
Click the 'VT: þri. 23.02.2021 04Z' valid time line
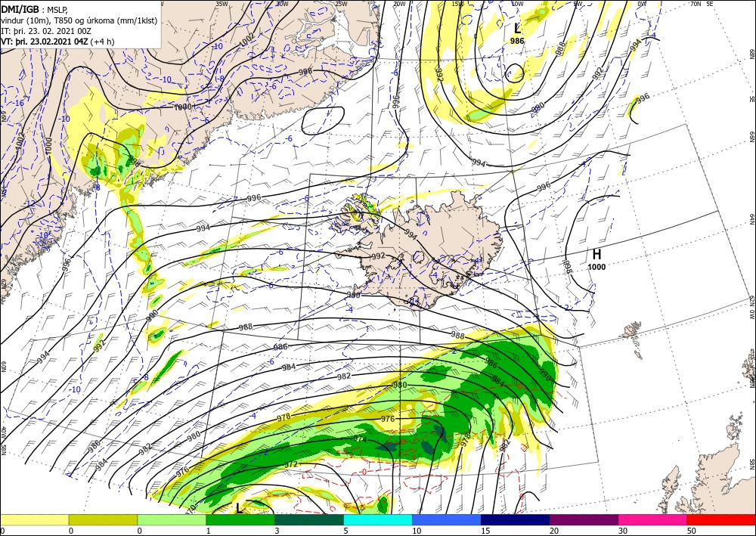pyautogui.click(x=46, y=41)
